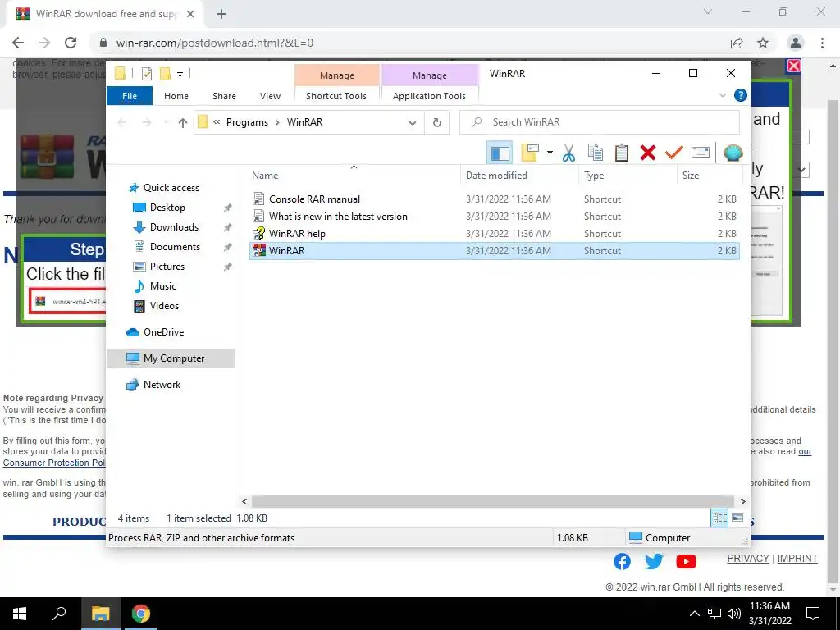Expand the ribbon with the chevron
The width and height of the screenshot is (840, 630).
722,95
